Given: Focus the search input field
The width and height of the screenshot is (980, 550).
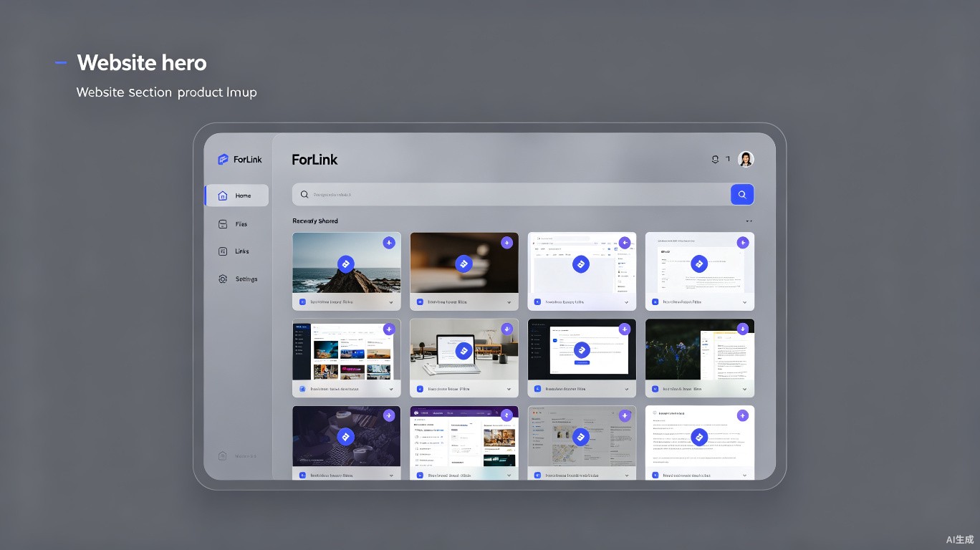Looking at the screenshot, I should pos(511,194).
